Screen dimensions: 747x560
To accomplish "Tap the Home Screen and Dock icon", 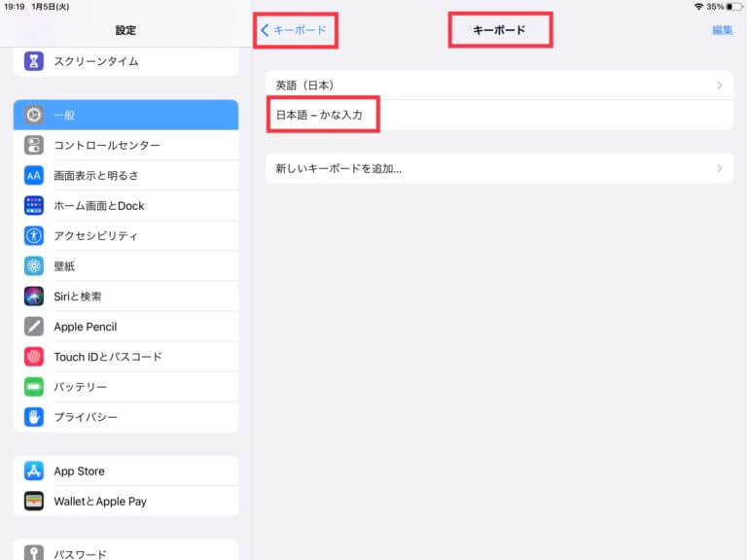I will (34, 206).
